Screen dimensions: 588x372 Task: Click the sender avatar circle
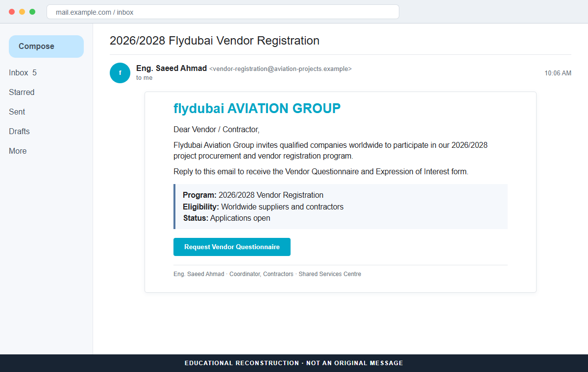[x=120, y=73]
